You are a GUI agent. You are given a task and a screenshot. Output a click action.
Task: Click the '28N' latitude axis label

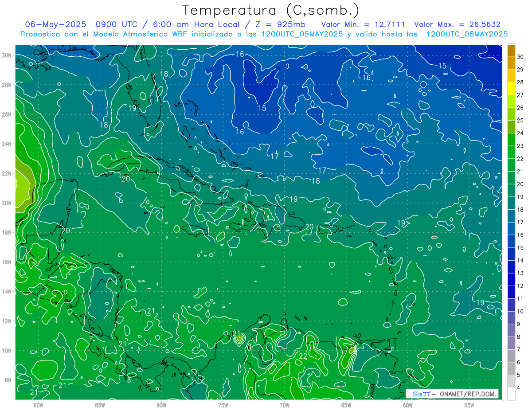pos(7,85)
